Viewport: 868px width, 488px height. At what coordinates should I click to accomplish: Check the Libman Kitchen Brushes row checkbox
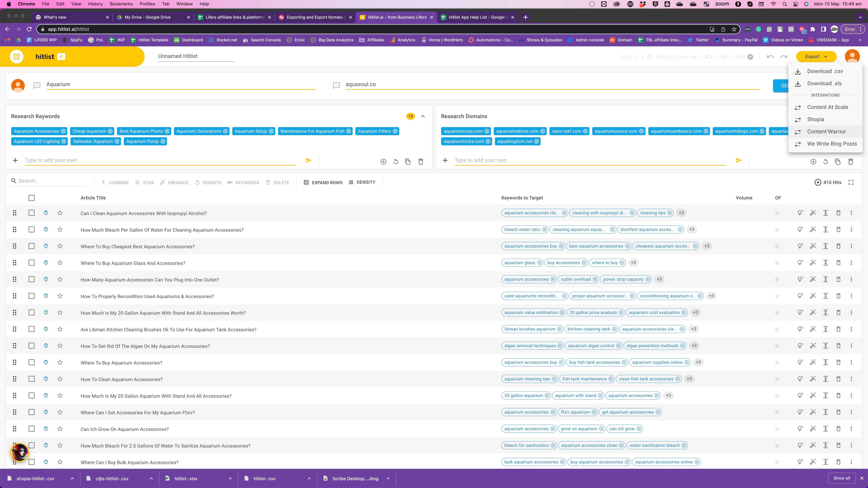(31, 329)
